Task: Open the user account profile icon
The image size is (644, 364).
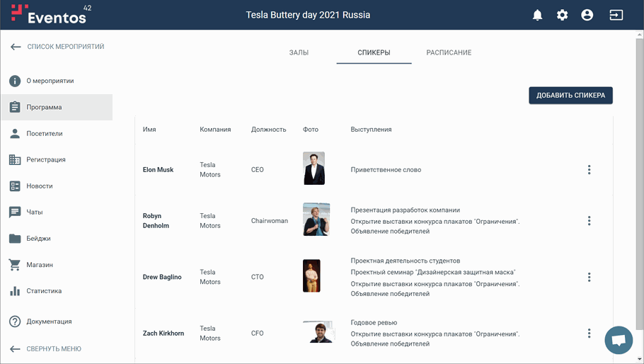Action: (587, 15)
